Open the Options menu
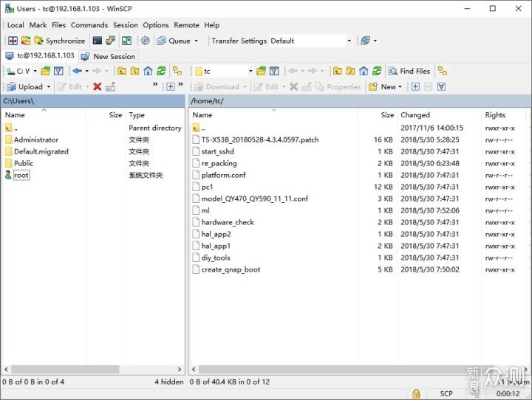Viewport: 532px width, 400px height. [x=156, y=25]
